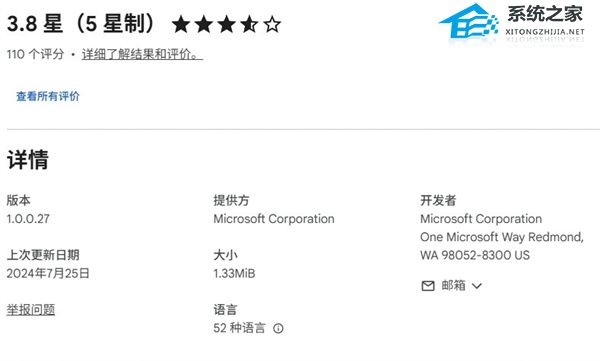The height and width of the screenshot is (361, 600).
Task: Click the second filled rating star
Action: pyautogui.click(x=204, y=25)
